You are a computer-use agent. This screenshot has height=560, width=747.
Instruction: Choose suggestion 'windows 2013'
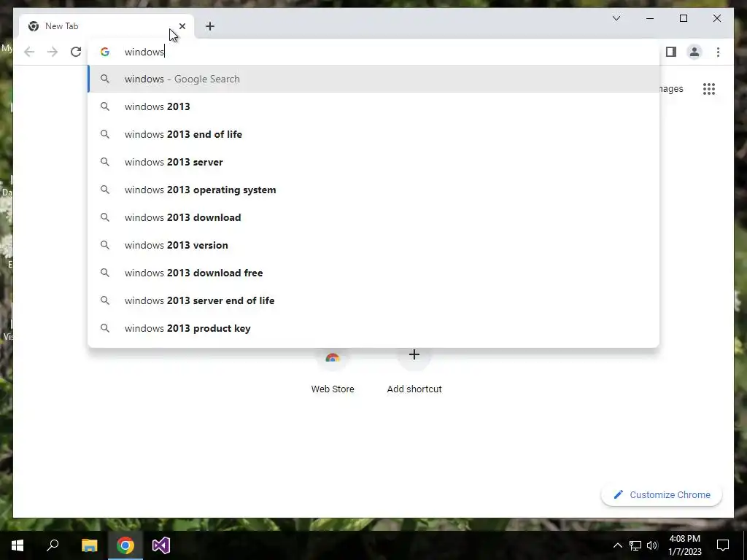pyautogui.click(x=373, y=106)
